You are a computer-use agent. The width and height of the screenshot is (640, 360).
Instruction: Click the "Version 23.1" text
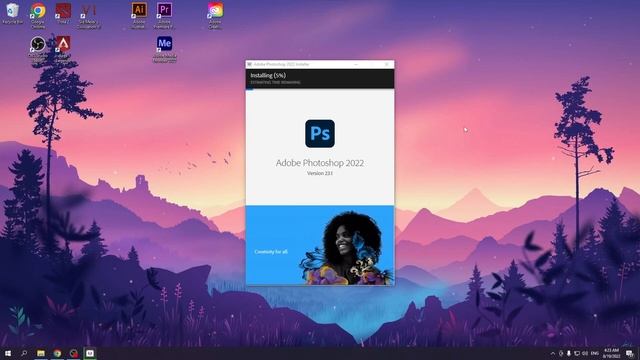tap(320, 173)
